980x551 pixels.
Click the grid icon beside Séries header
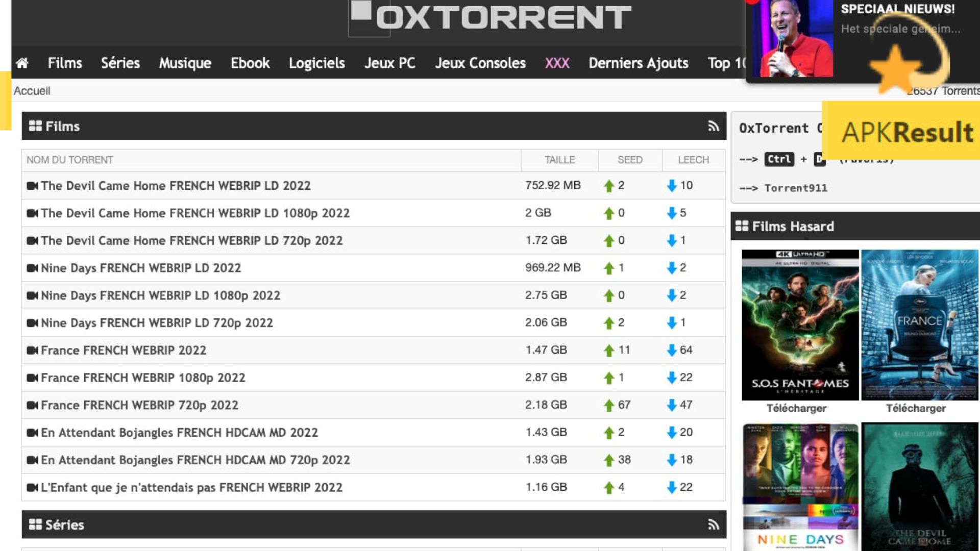pos(35,524)
